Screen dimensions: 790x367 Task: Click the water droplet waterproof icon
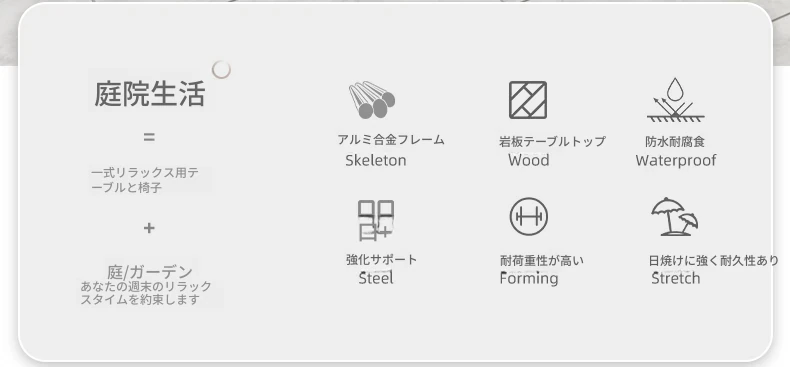coord(675,100)
